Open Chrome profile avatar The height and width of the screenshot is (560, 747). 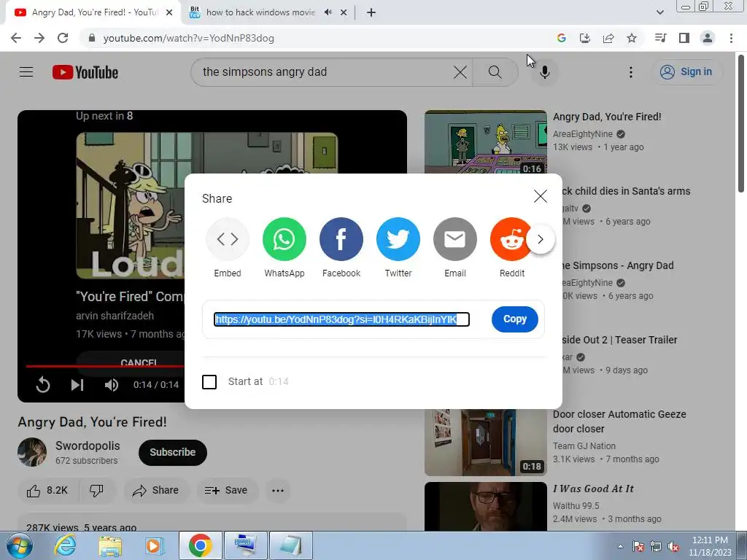coord(708,38)
